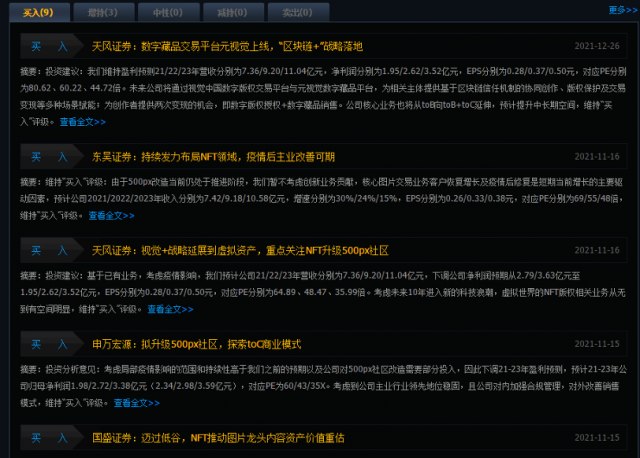Image resolution: width=640 pixels, height=458 pixels.
Task: Click 查看全文>> under the 视觉+战略延展 report
Action: [x=170, y=309]
